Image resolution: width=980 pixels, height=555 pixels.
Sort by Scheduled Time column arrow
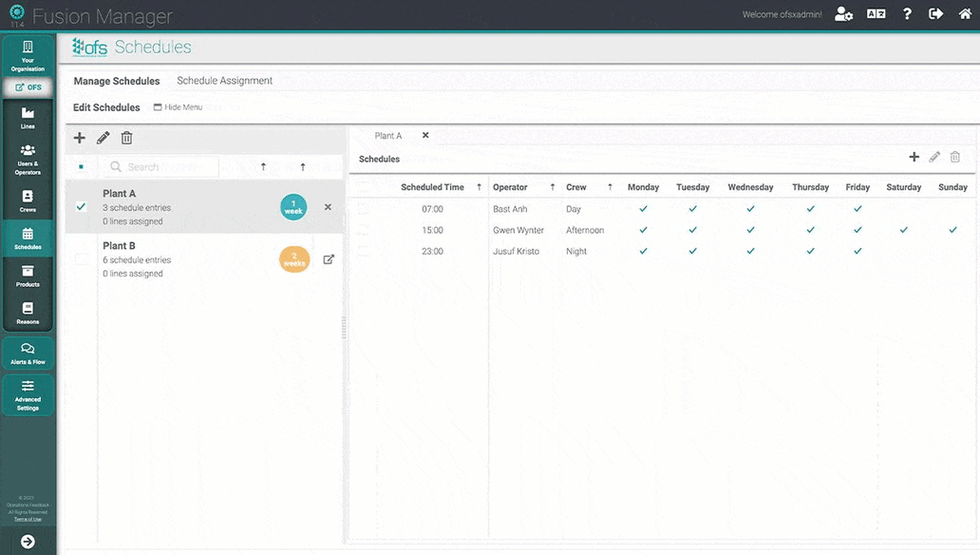[x=479, y=187]
